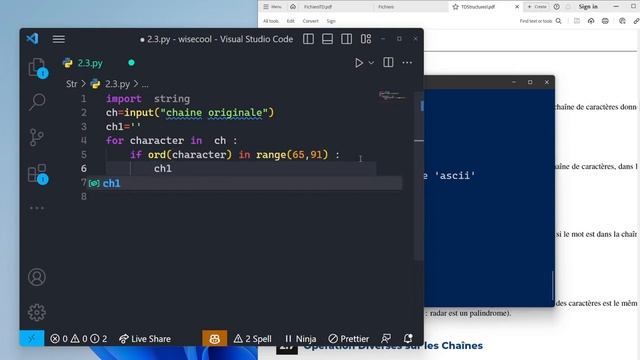Open Acrobat help icon
Image resolution: width=640 pixels, height=360 pixels.
(557, 7)
